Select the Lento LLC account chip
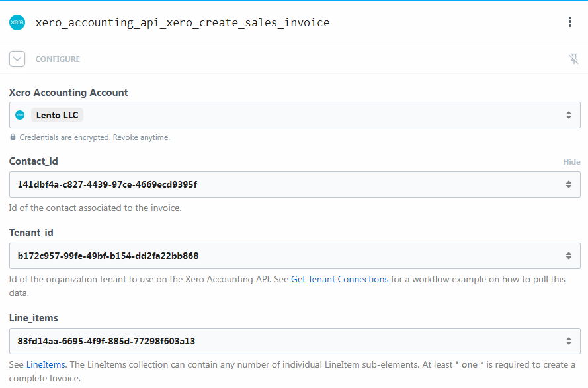 tap(57, 115)
